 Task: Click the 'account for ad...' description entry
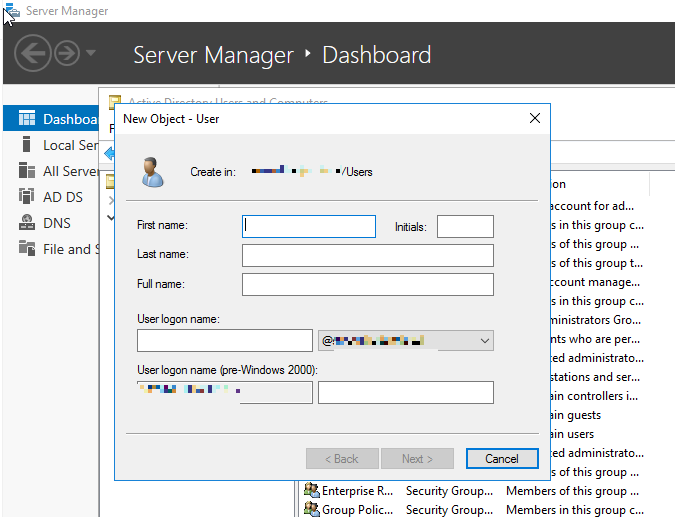coord(593,206)
